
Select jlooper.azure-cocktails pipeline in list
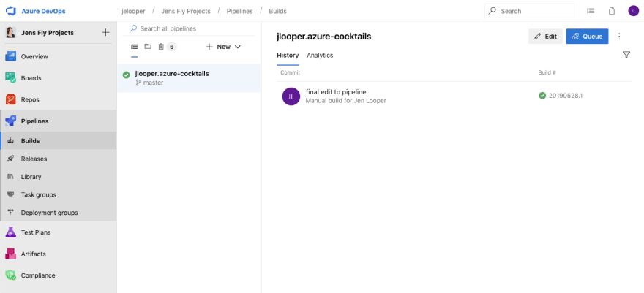point(189,78)
